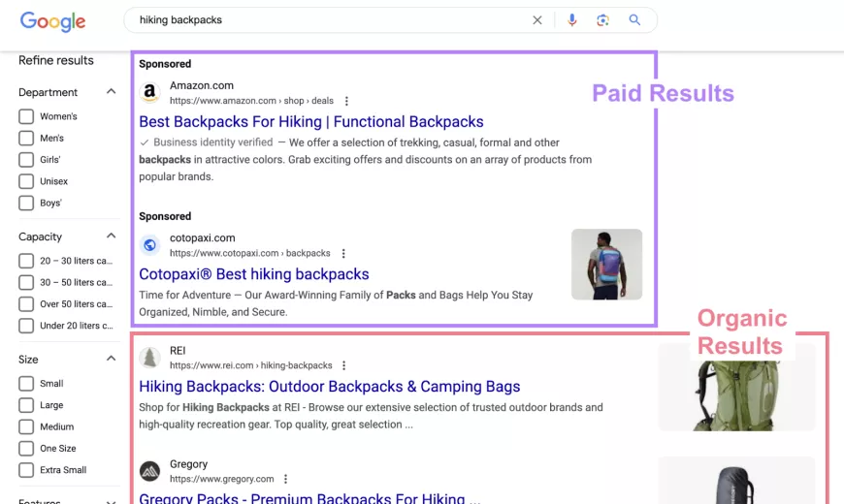Image resolution: width=844 pixels, height=504 pixels.
Task: Check the Girls' department box
Action: [26, 159]
